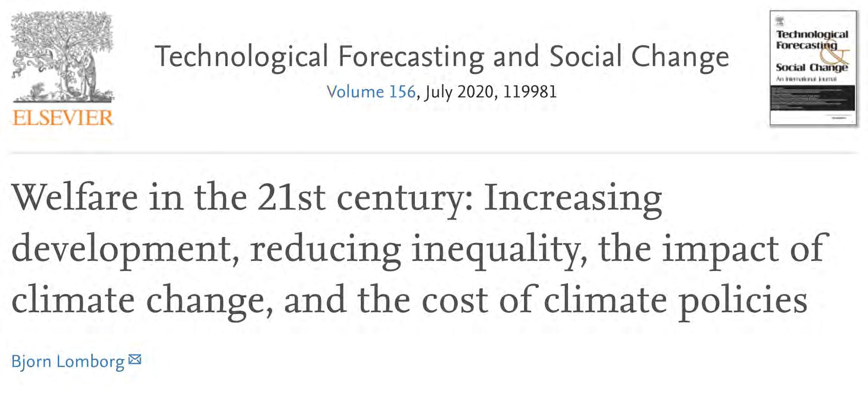Screen dimensions: 868x394
Task: Click 'An international journal' on the cover
Action: (x=806, y=79)
